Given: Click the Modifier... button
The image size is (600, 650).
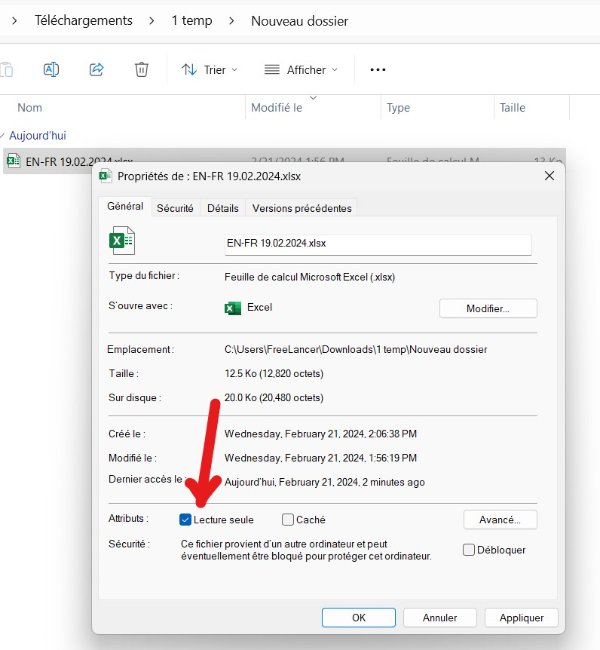Looking at the screenshot, I should pyautogui.click(x=488, y=308).
